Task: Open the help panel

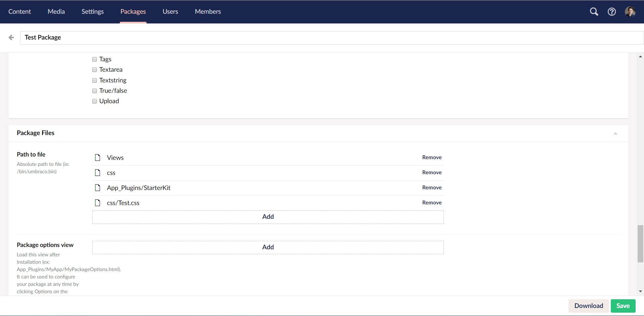Action: 612,11
